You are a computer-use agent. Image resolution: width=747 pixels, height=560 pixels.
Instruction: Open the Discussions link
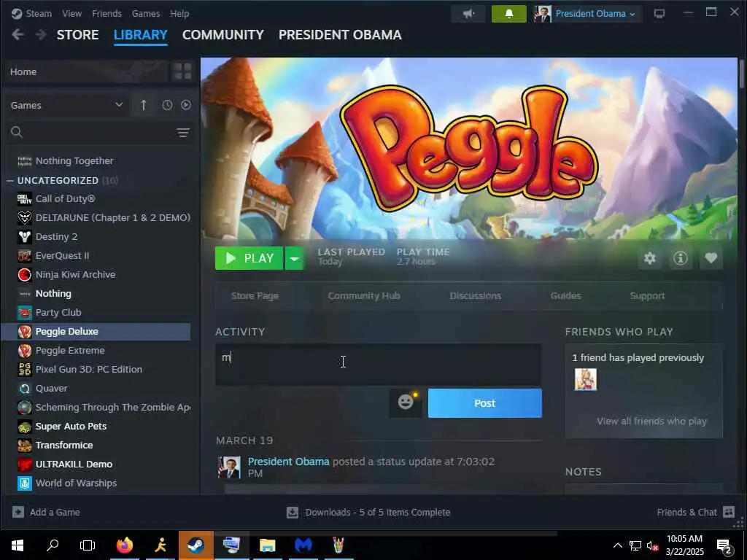coord(476,296)
